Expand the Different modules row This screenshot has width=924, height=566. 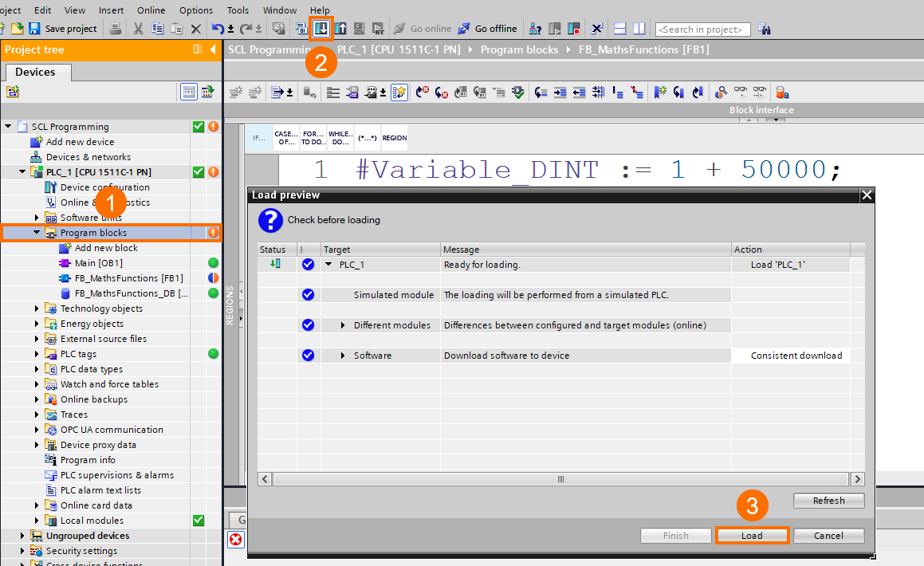(344, 325)
